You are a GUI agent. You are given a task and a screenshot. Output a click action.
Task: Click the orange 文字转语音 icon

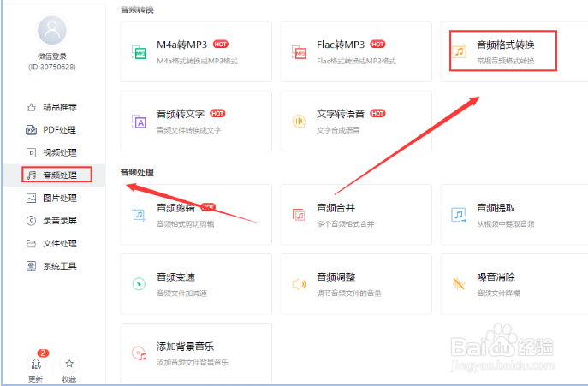(299, 122)
